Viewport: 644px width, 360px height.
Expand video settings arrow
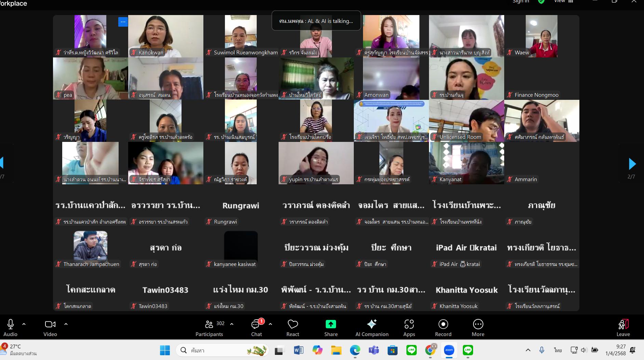pyautogui.click(x=66, y=324)
